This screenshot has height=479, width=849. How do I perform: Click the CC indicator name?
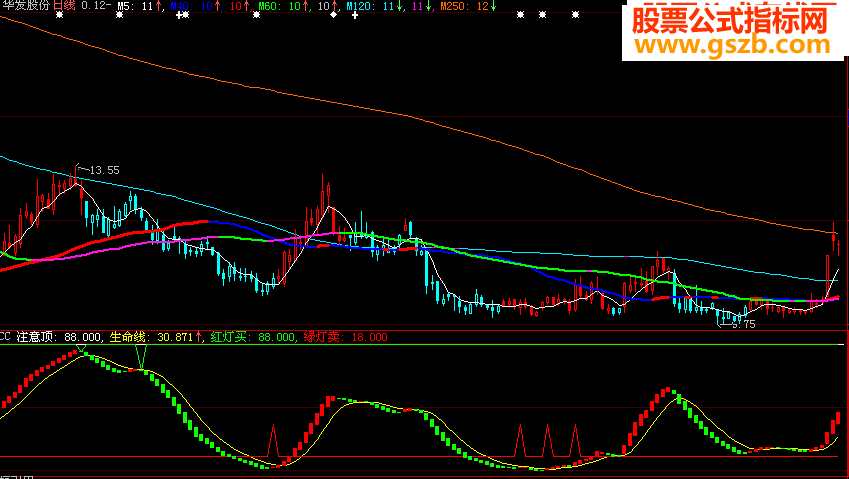5,337
